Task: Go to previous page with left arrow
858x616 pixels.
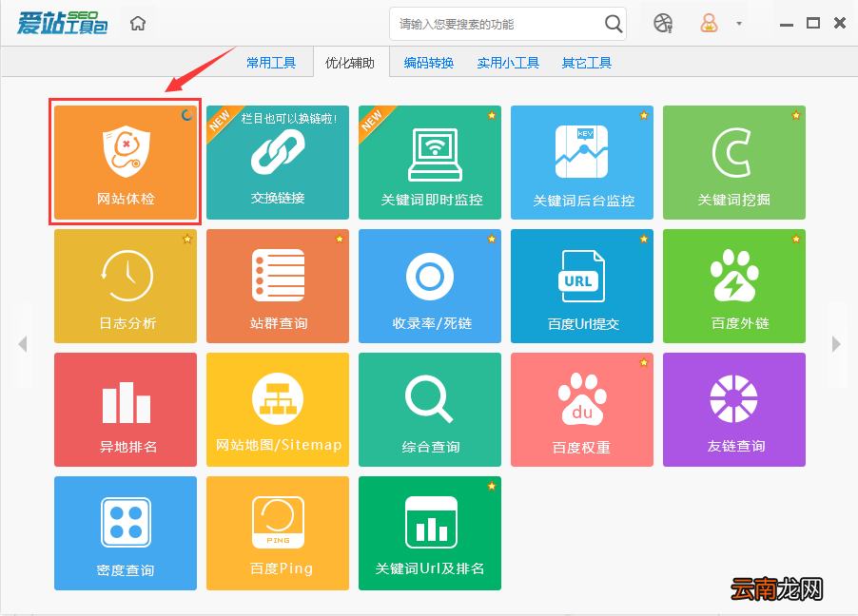Action: 23,344
